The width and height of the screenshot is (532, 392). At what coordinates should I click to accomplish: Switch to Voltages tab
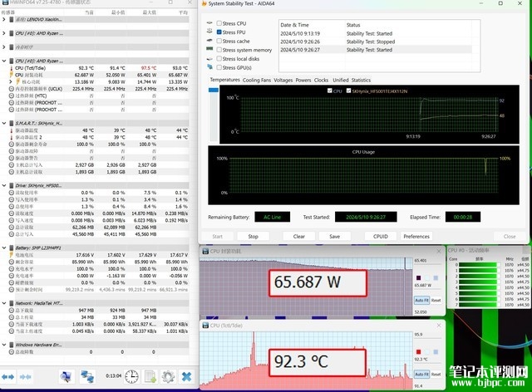pyautogui.click(x=283, y=80)
